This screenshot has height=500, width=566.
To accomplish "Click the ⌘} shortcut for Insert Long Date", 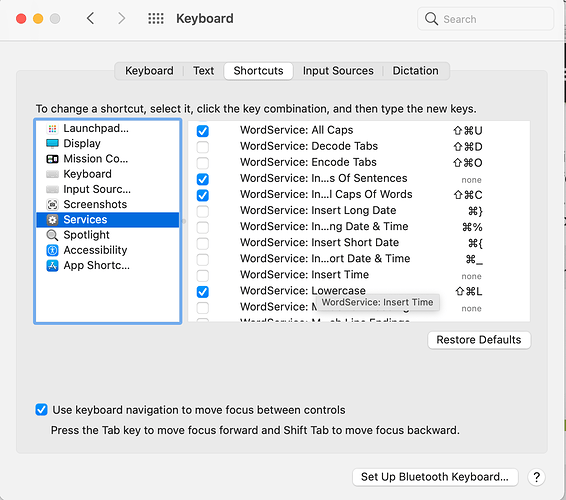I will (x=475, y=211).
